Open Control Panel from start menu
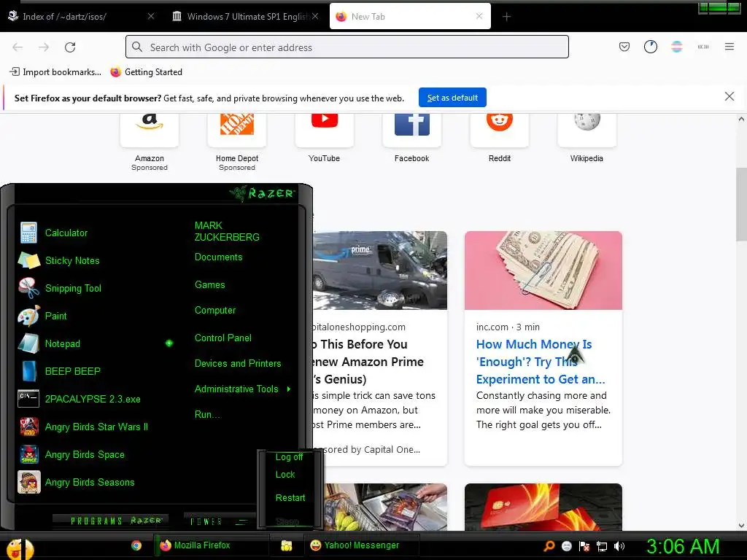Screen dimensions: 747x560 pos(223,338)
